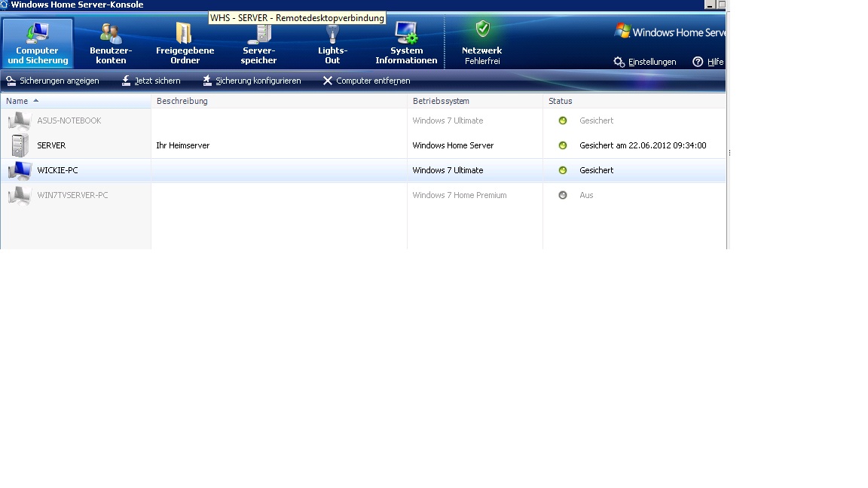Click the Status column header
Screen dimensions: 868x488
[634, 101]
